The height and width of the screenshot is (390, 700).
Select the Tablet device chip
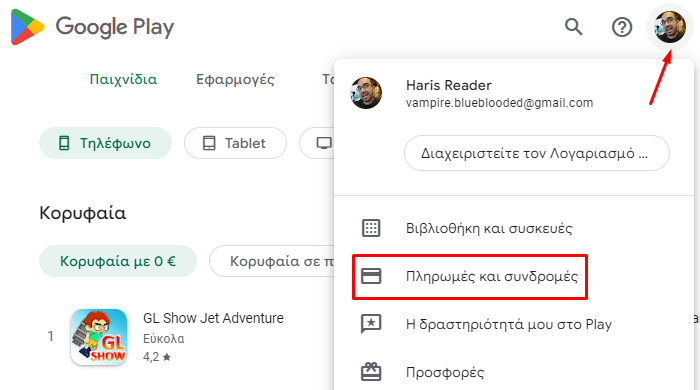(235, 143)
